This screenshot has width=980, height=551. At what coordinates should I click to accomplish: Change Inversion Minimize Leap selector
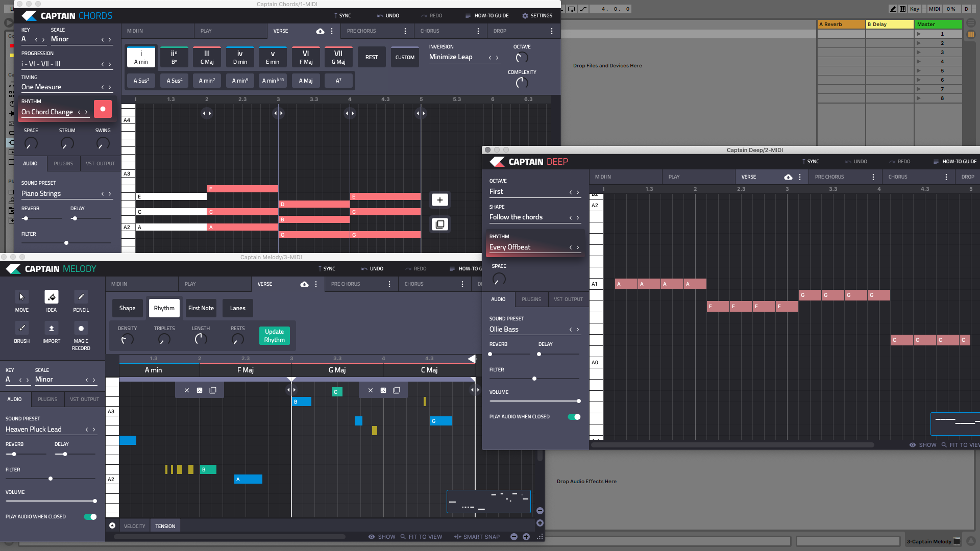(464, 57)
